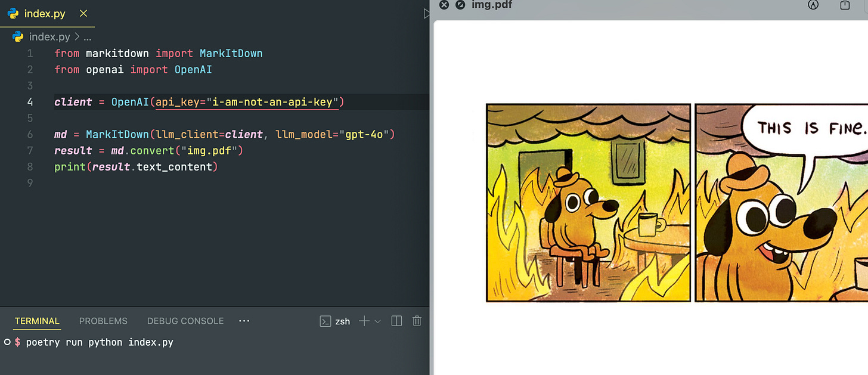
Task: Create a new terminal with plus icon
Action: click(x=364, y=321)
